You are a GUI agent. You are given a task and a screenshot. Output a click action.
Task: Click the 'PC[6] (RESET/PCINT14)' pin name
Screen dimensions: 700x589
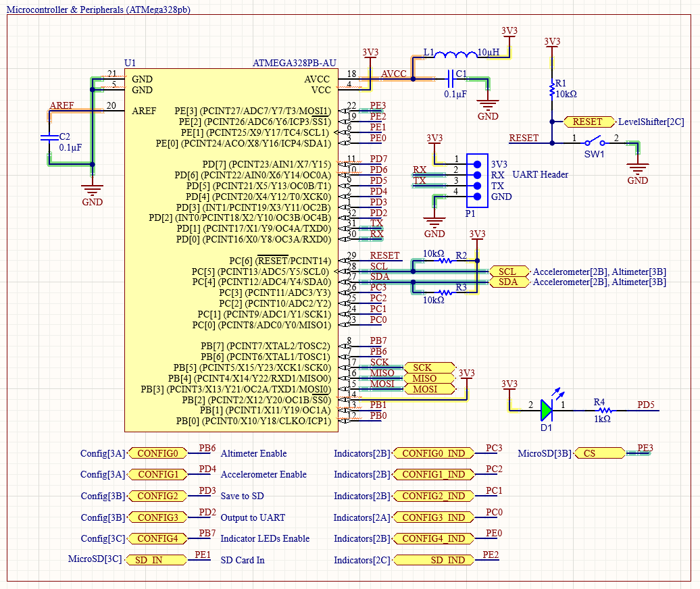pyautogui.click(x=280, y=261)
